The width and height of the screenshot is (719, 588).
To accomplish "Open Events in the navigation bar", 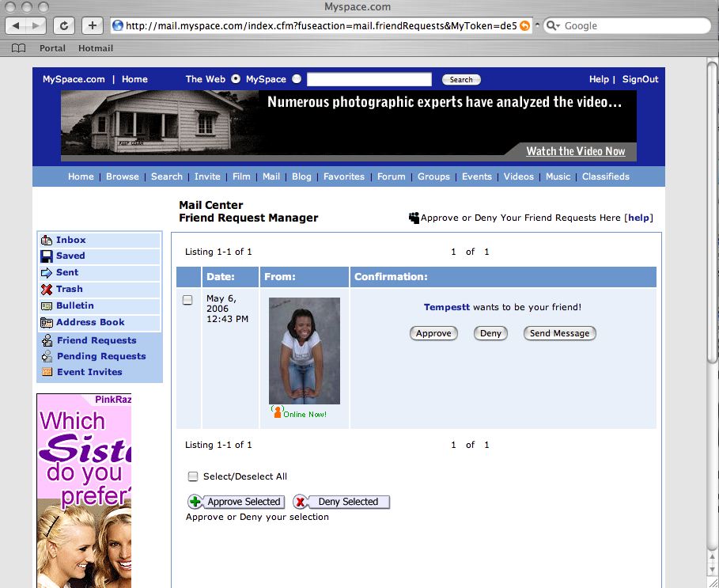I will coord(476,176).
